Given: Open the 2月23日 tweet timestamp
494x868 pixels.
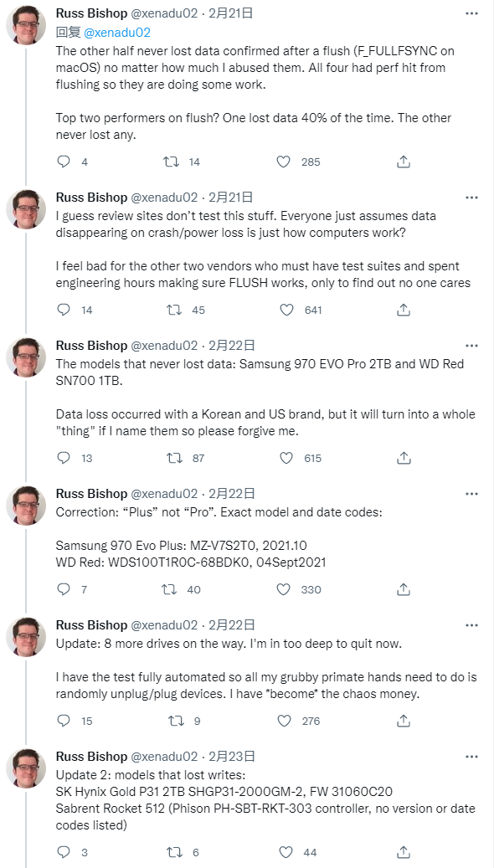Looking at the screenshot, I should (231, 756).
